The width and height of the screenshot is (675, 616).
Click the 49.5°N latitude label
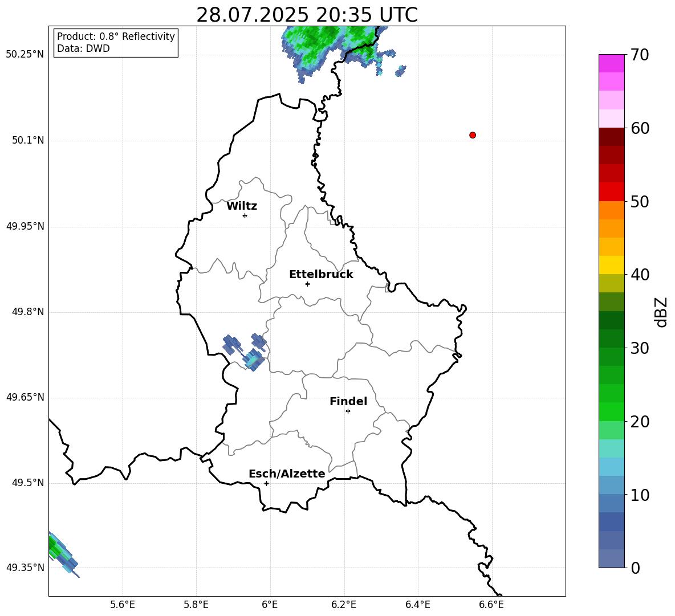pos(28,483)
